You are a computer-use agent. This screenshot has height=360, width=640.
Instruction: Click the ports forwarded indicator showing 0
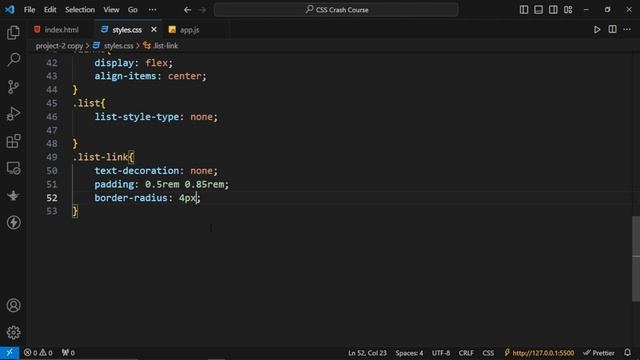(x=68, y=353)
